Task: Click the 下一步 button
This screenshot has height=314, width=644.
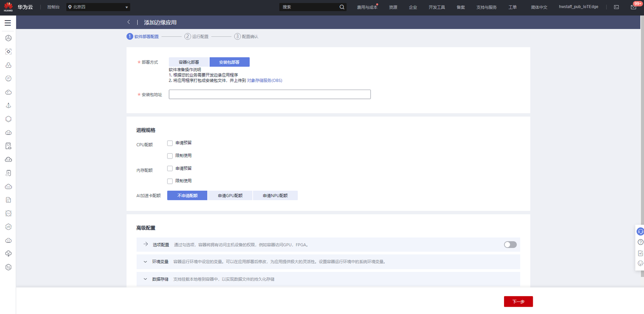Action: tap(518, 301)
